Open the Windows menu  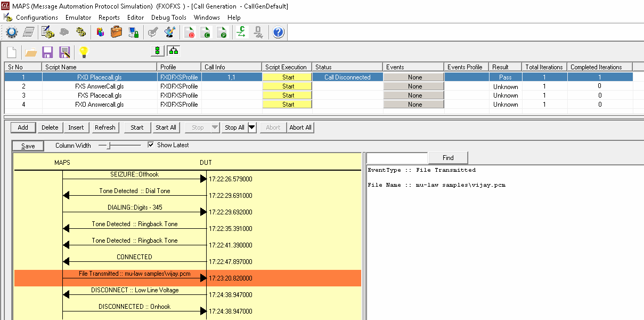[x=207, y=18]
